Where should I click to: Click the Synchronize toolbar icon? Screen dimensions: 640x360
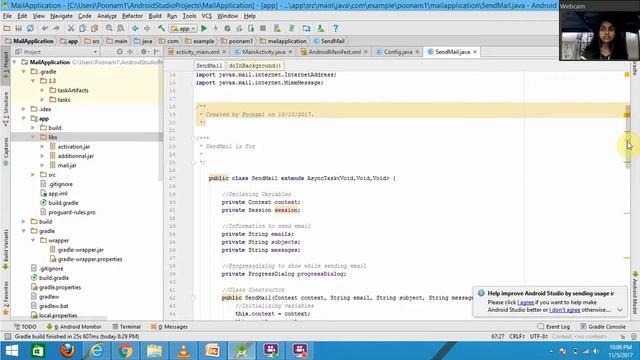(30, 28)
